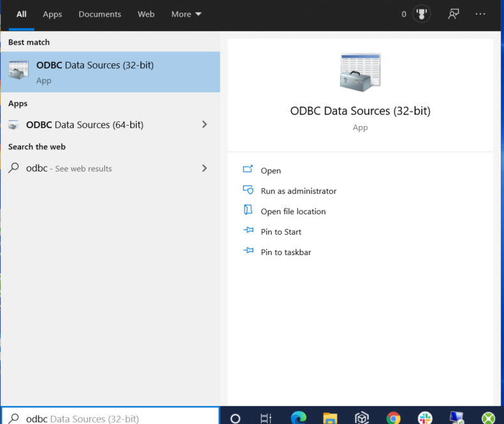Click the Pin to taskbar pin icon
Image resolution: width=504 pixels, height=424 pixels.
pos(248,250)
